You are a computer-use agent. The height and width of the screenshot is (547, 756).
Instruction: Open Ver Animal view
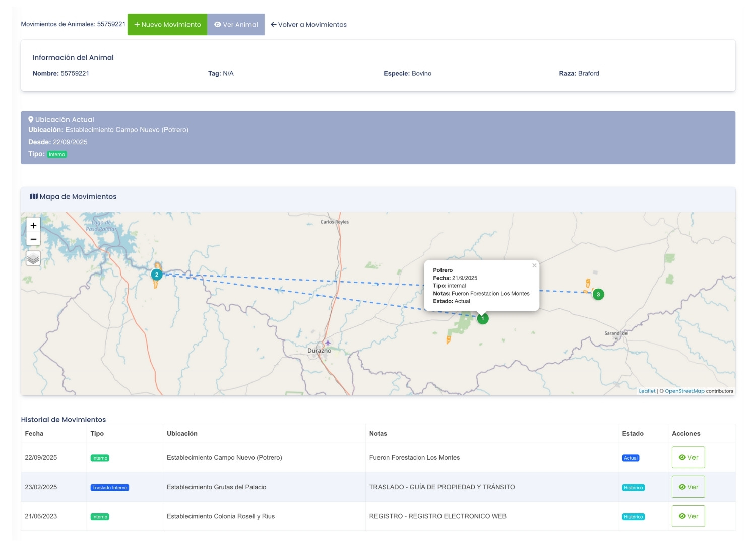(x=236, y=24)
